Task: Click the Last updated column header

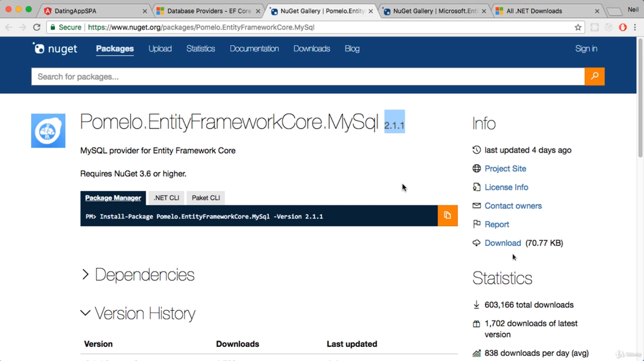Action: (352, 344)
